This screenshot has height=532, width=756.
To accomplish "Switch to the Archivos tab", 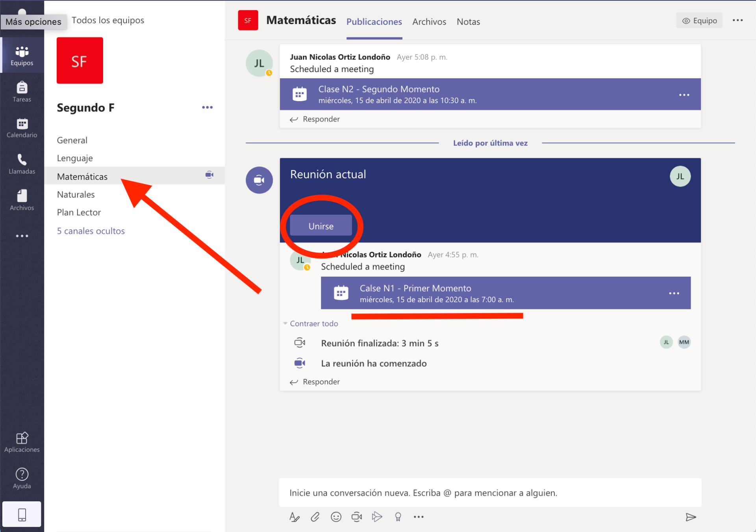I will tap(429, 22).
